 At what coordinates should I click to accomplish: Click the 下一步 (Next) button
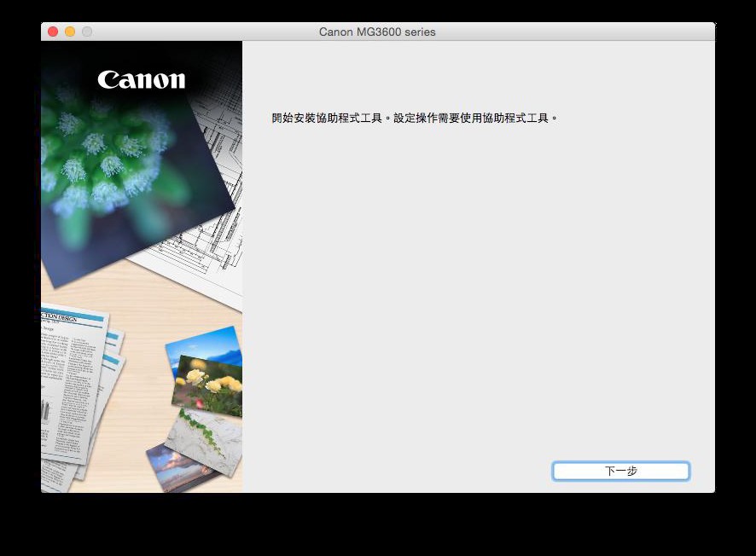[621, 471]
